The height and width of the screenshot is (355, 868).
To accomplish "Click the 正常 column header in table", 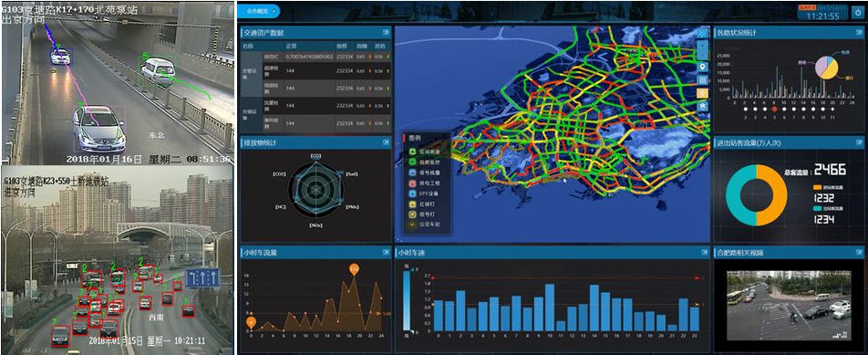I will tap(291, 46).
